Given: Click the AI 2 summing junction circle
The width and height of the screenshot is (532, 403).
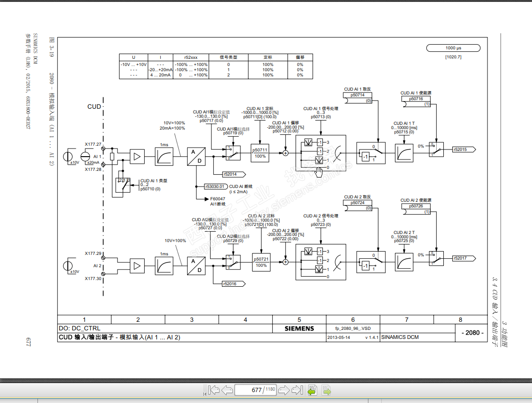Looking at the screenshot, I should 285,262.
